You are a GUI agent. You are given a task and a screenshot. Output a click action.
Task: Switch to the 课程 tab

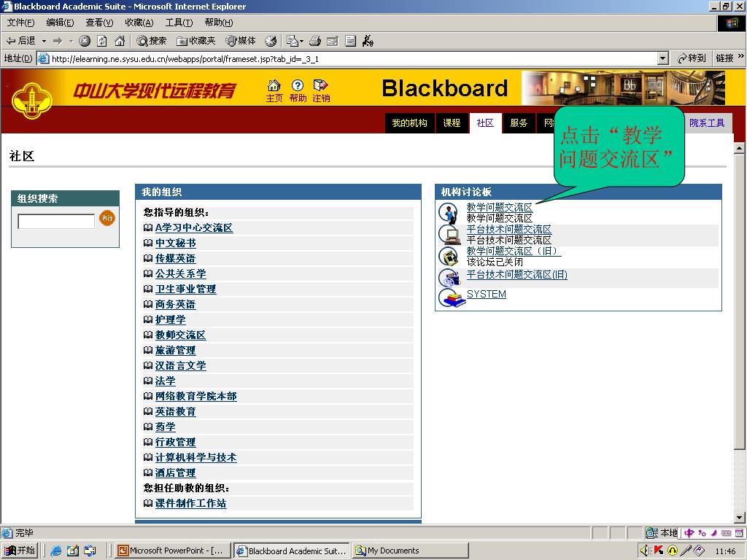[x=452, y=122]
